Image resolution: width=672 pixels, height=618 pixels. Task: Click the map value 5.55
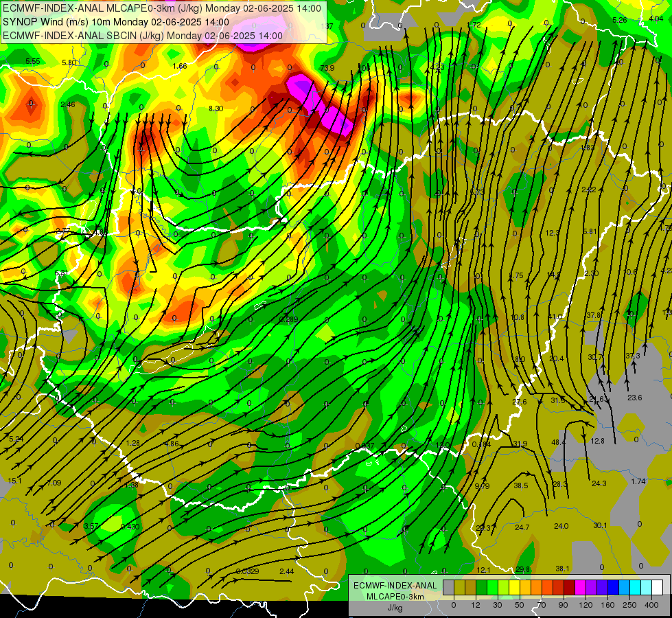click(x=32, y=61)
